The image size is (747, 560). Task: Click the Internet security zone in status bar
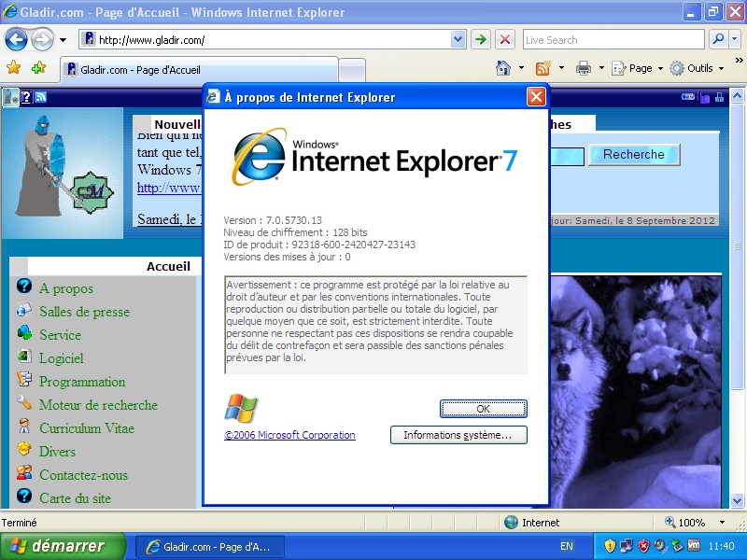531,523
